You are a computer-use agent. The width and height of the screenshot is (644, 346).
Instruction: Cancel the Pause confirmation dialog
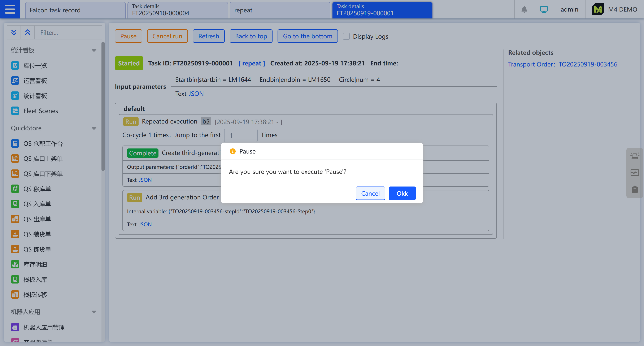tap(370, 193)
